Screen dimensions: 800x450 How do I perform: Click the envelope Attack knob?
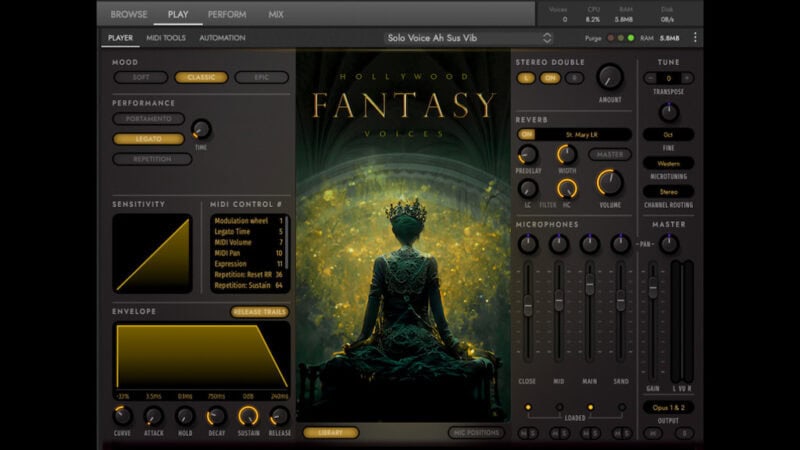click(x=154, y=416)
